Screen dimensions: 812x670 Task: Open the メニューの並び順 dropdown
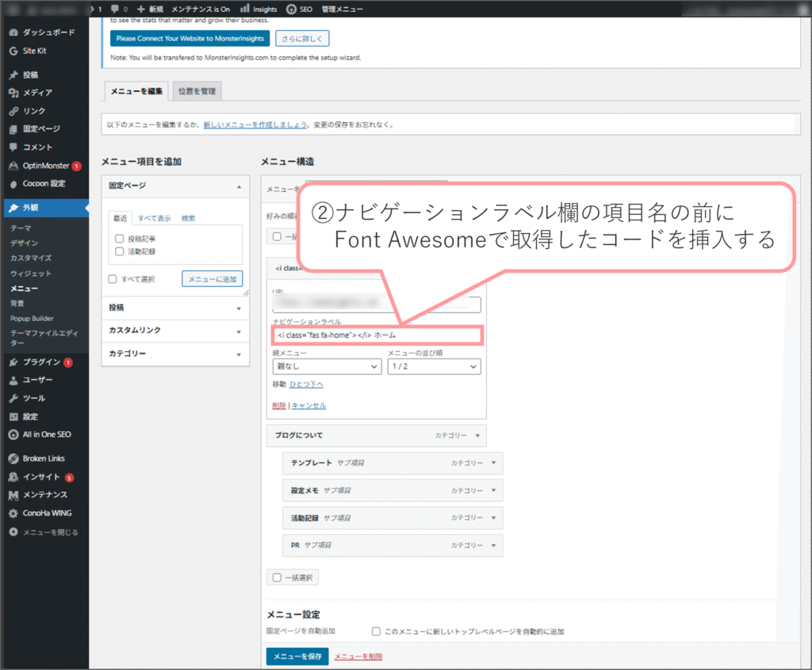click(x=433, y=367)
